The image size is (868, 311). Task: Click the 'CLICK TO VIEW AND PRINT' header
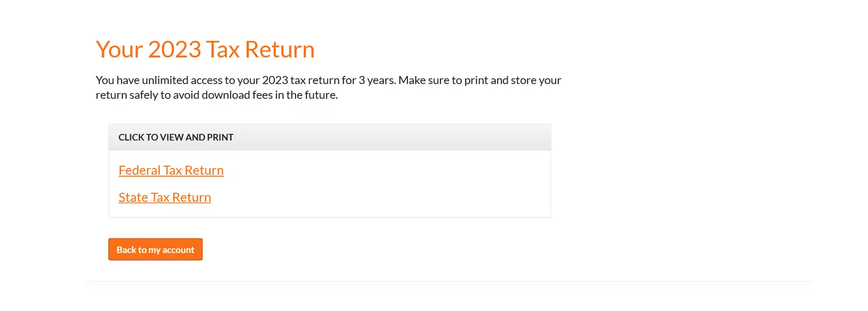pos(176,137)
